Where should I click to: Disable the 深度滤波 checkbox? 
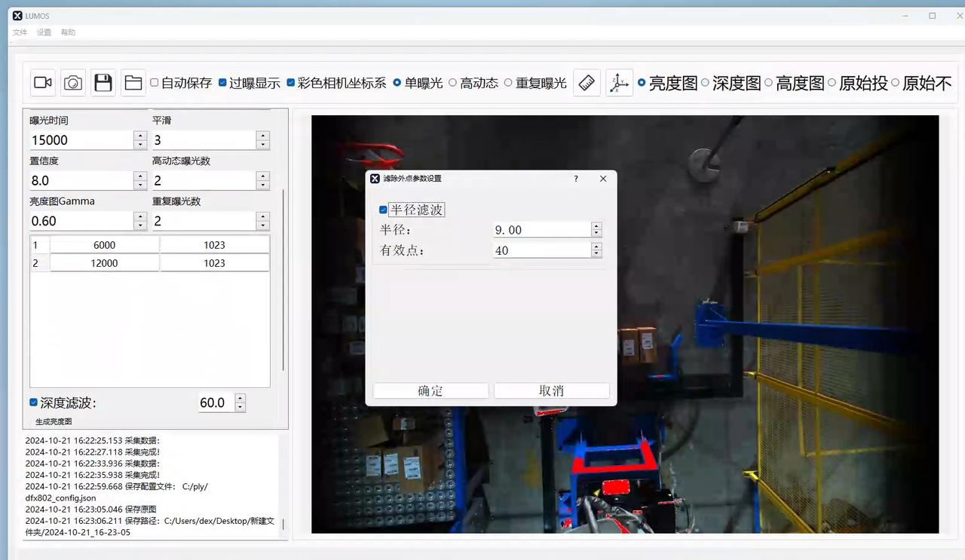click(34, 402)
